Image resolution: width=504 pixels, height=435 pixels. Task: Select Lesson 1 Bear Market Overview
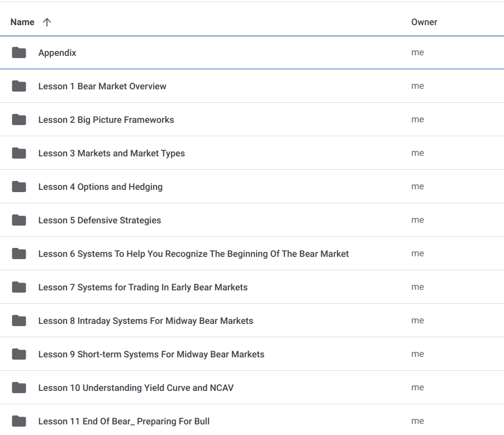[102, 85]
